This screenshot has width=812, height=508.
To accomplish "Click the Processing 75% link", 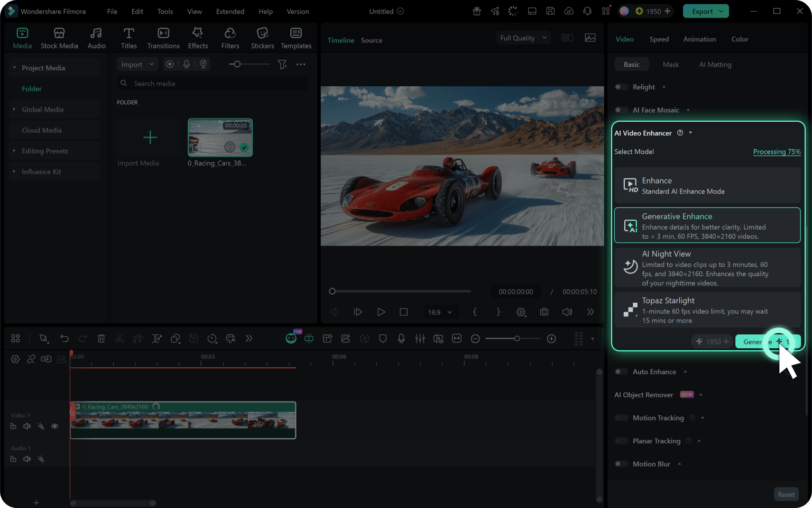I will point(777,151).
